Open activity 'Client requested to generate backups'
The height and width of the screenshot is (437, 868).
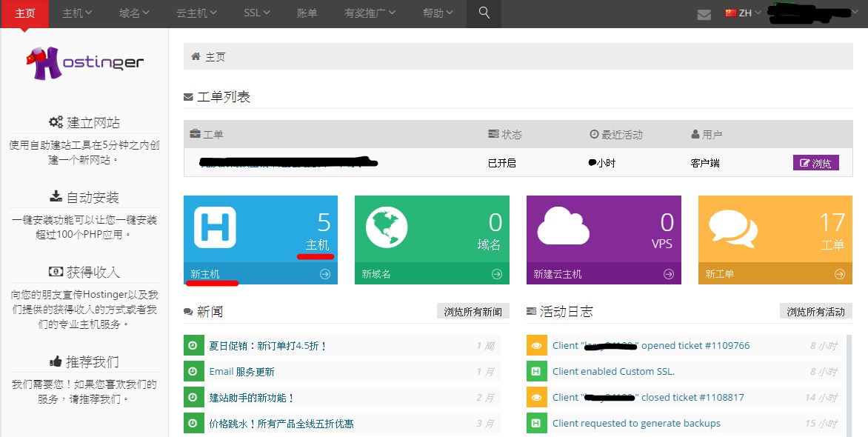[x=637, y=424]
